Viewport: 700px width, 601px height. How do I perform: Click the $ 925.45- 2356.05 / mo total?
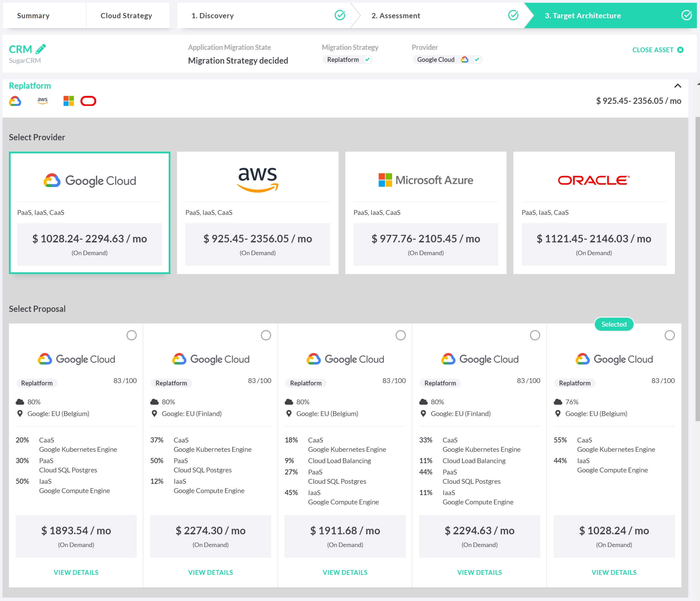click(x=638, y=101)
